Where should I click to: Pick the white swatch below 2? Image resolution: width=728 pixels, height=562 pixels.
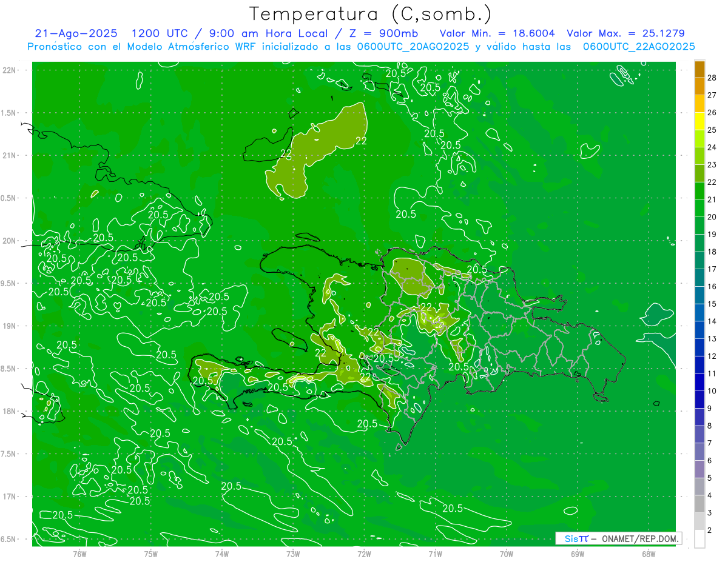[699, 539]
